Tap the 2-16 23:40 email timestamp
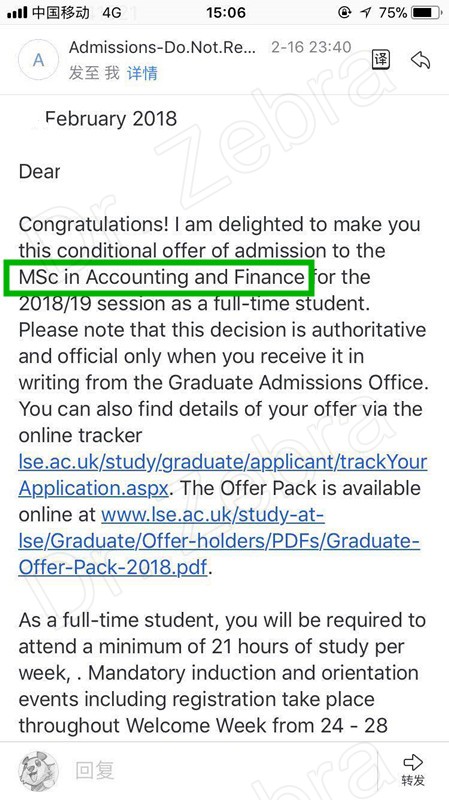 311,47
